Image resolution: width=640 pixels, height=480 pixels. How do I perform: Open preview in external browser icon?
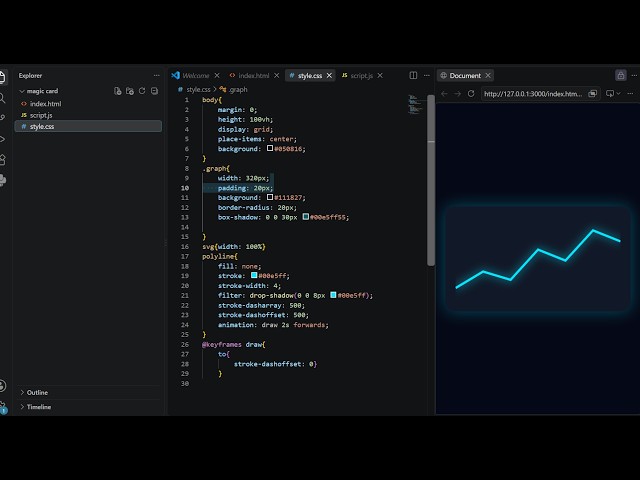click(x=593, y=94)
